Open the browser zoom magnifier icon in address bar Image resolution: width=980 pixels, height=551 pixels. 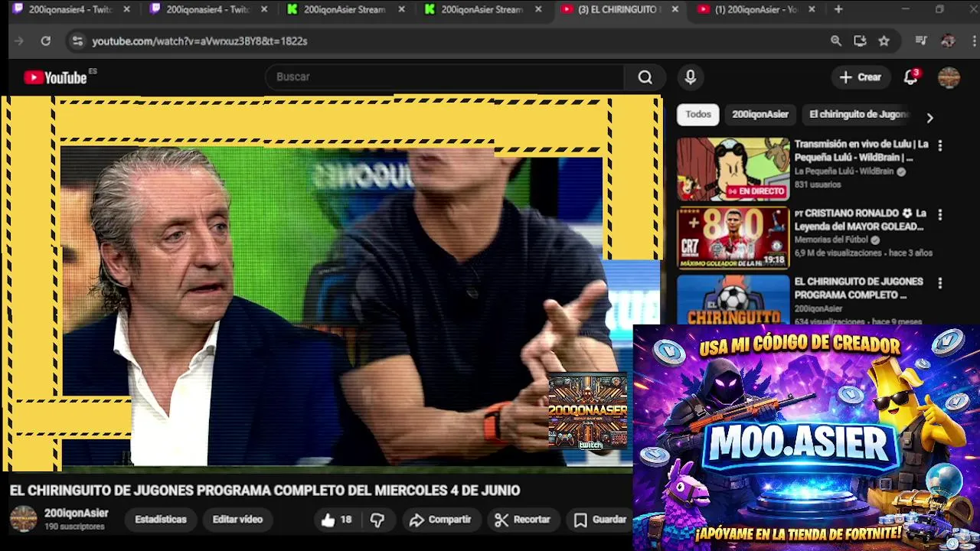[x=836, y=41]
